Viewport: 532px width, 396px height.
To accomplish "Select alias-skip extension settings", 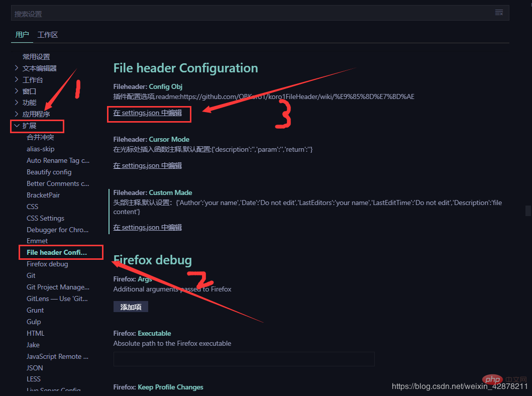I will [40, 149].
